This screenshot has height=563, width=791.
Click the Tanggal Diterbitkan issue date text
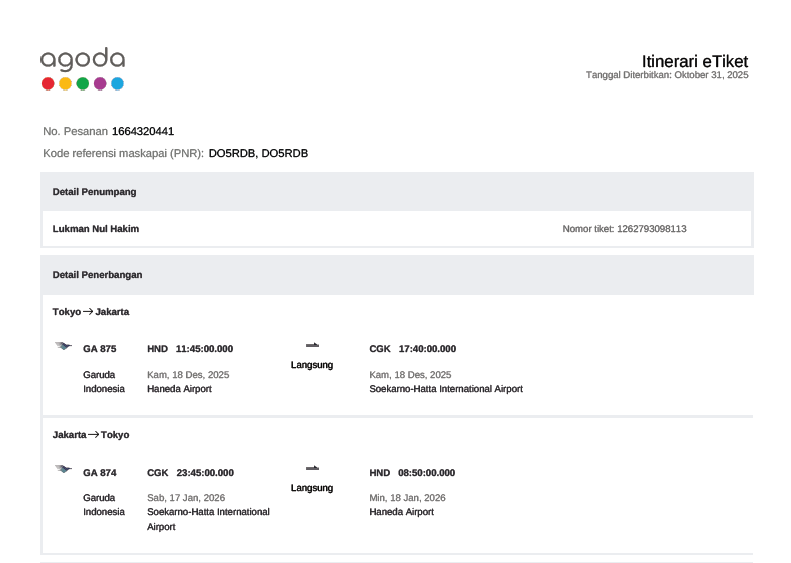point(666,76)
